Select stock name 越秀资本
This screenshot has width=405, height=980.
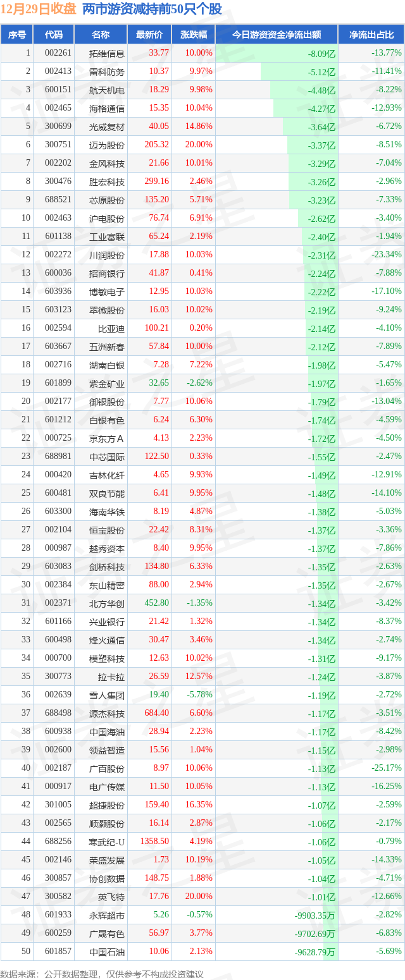pyautogui.click(x=108, y=548)
